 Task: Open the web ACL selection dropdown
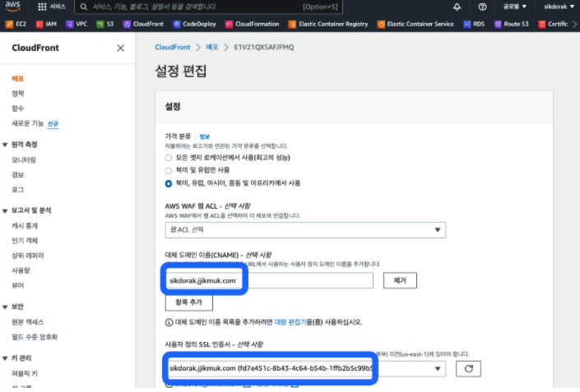coord(305,230)
